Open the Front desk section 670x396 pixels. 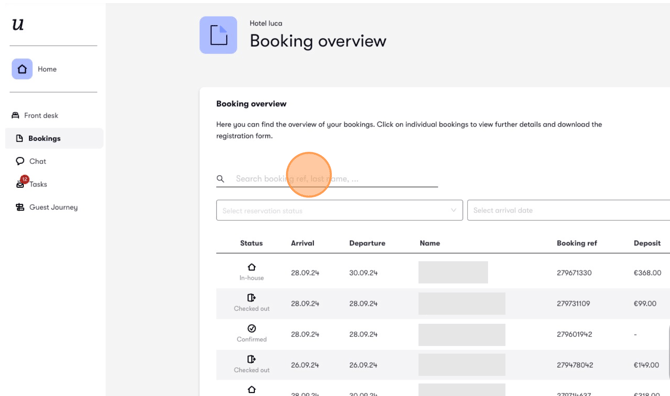coord(41,115)
